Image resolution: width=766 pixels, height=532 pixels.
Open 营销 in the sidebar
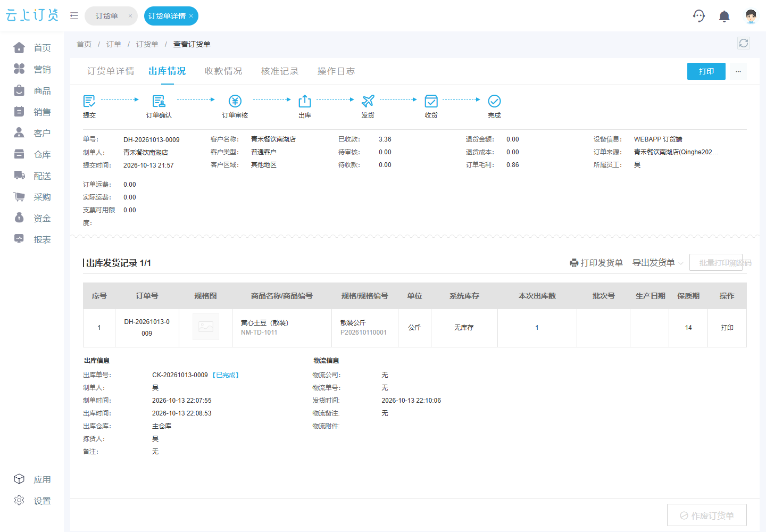coord(32,69)
